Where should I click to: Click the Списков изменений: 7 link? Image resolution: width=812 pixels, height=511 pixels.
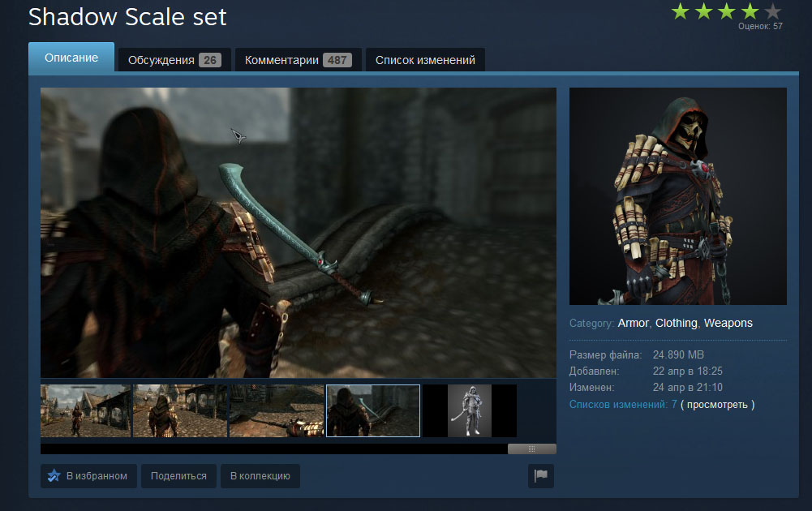pos(623,405)
